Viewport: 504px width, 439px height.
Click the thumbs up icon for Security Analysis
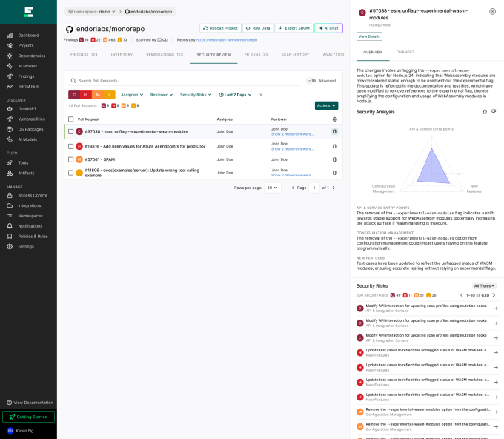tap(485, 111)
